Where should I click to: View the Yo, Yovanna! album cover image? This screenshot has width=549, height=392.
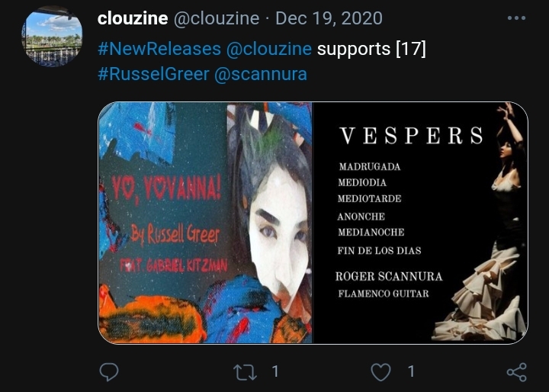[205, 223]
